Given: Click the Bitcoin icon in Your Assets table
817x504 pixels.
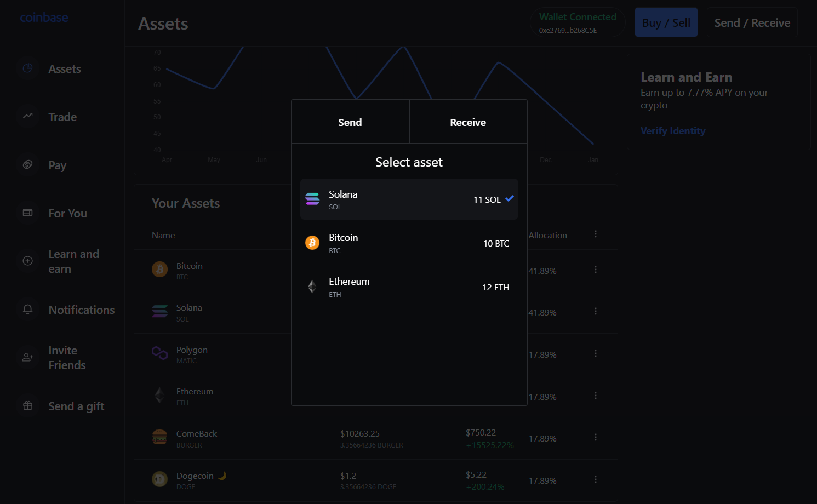Looking at the screenshot, I should 159,270.
